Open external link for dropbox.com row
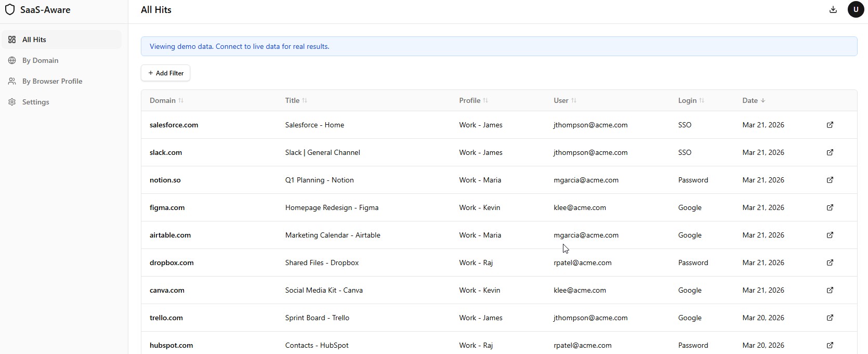The height and width of the screenshot is (354, 868). (830, 263)
